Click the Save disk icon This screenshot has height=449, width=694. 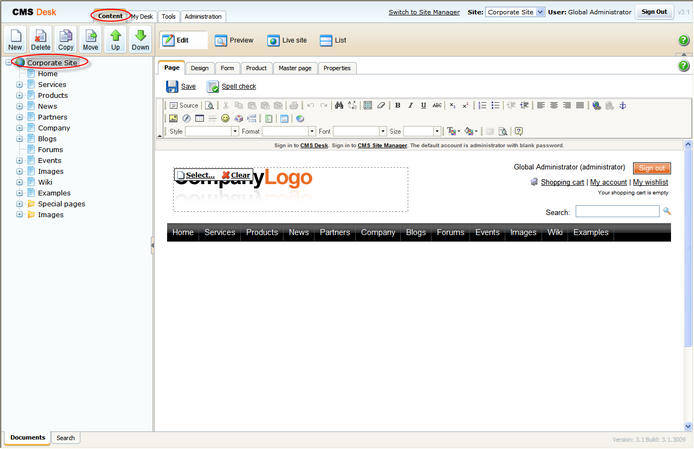pyautogui.click(x=172, y=86)
